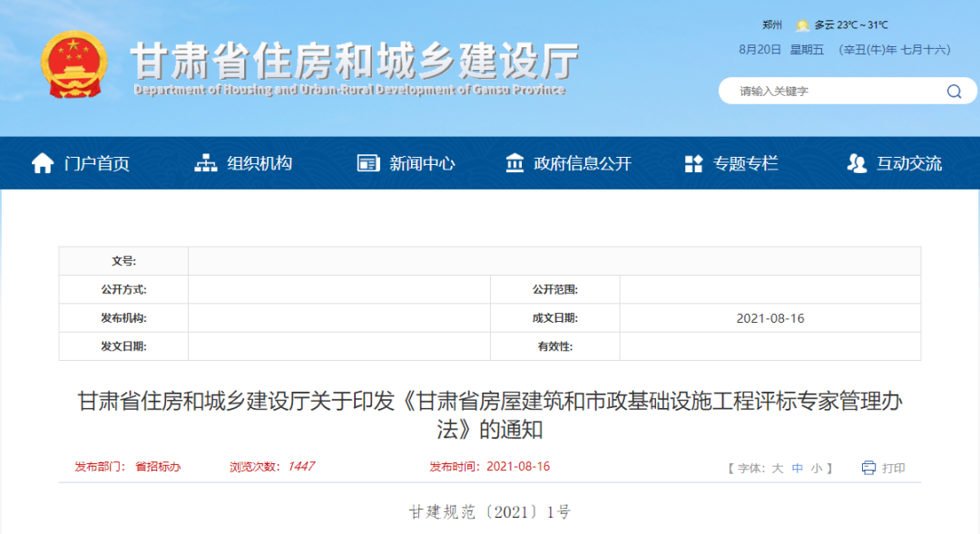Click the city name 郑州
Screen dimensions: 980x534
click(x=772, y=25)
